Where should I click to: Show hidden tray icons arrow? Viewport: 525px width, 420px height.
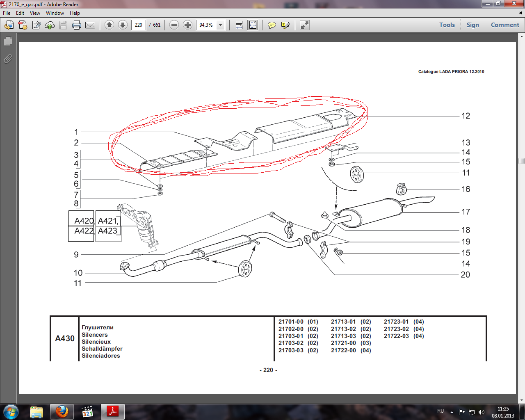coord(452,412)
